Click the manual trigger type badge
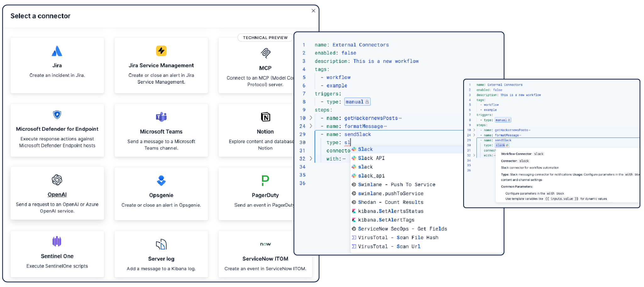The height and width of the screenshot is (287, 644). (358, 102)
